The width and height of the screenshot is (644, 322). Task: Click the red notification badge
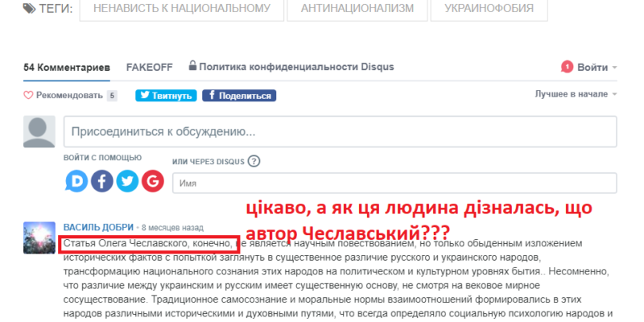568,67
